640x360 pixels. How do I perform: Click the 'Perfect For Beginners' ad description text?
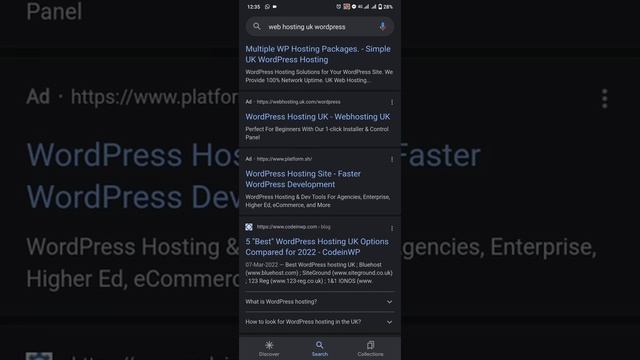coord(317,133)
